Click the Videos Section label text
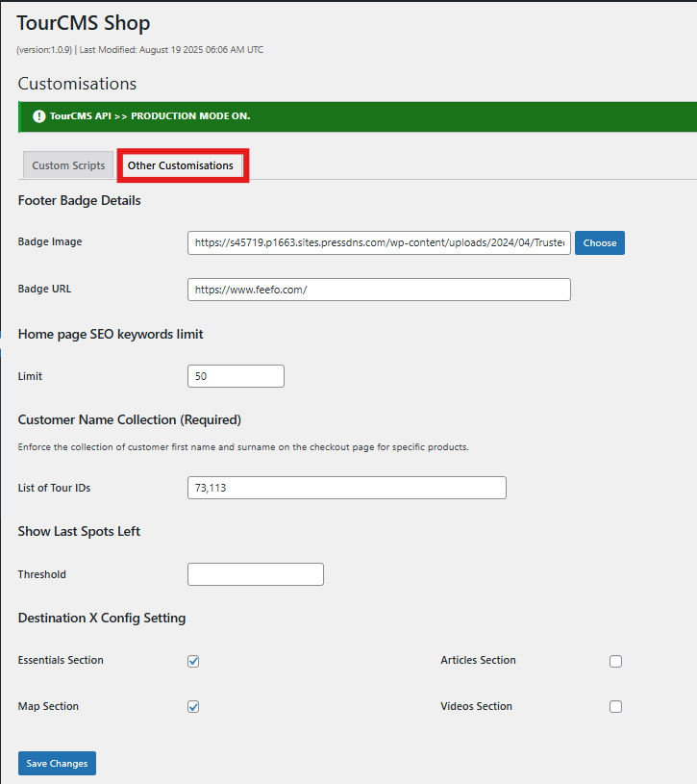 coord(476,706)
